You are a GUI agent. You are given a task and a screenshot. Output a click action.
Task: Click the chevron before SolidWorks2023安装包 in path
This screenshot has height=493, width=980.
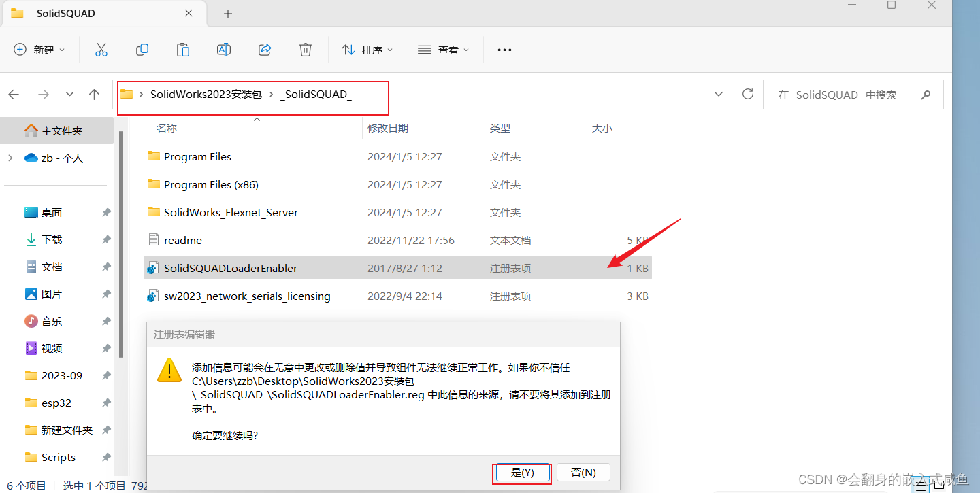(x=141, y=95)
